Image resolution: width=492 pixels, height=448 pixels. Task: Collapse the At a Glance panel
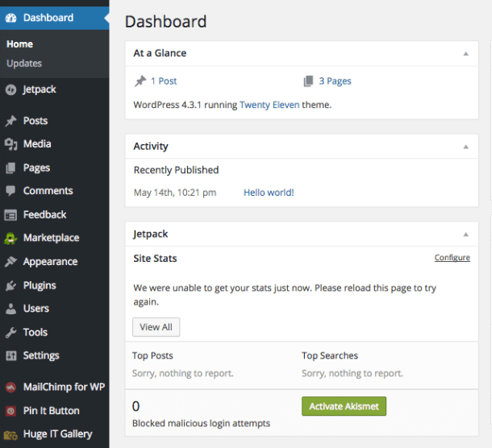point(465,53)
